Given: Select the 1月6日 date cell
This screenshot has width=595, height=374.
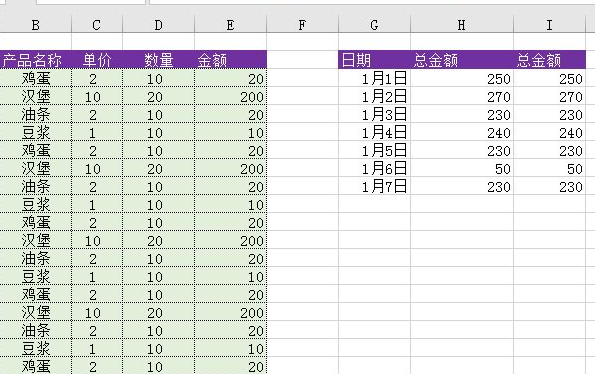Looking at the screenshot, I should tap(374, 168).
